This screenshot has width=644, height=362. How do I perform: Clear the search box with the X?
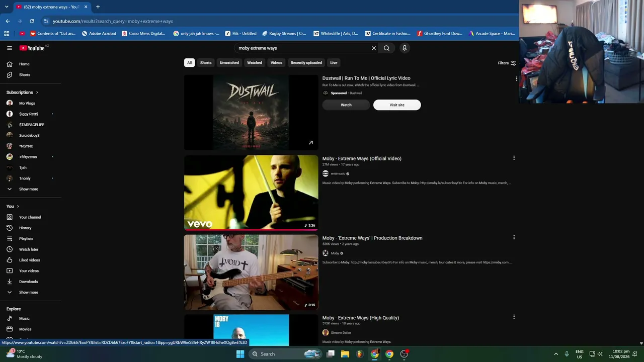click(374, 48)
